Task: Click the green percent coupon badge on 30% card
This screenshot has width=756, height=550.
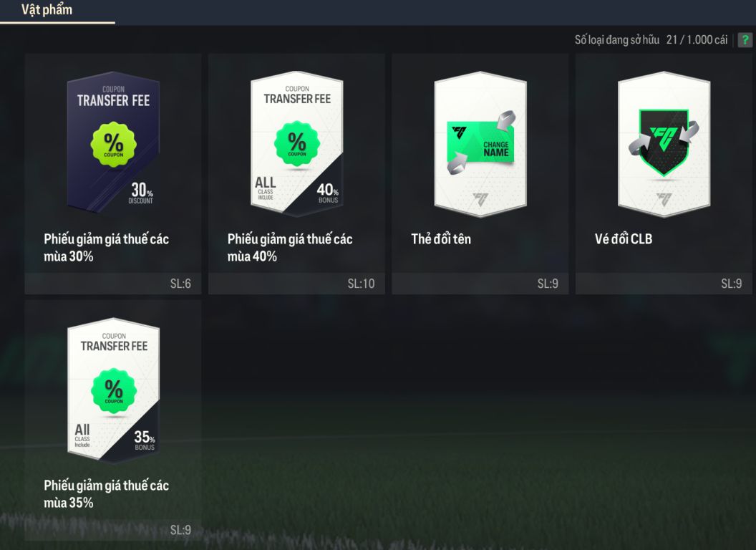Action: coord(113,145)
